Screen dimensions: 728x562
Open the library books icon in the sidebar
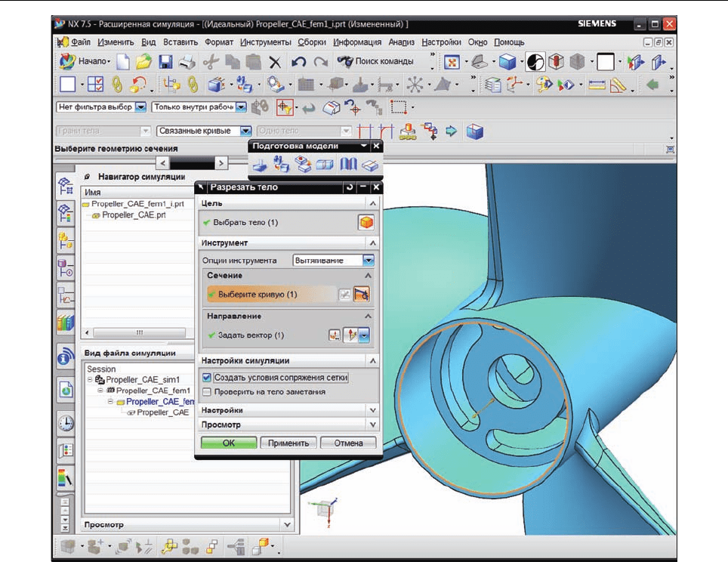pos(66,322)
